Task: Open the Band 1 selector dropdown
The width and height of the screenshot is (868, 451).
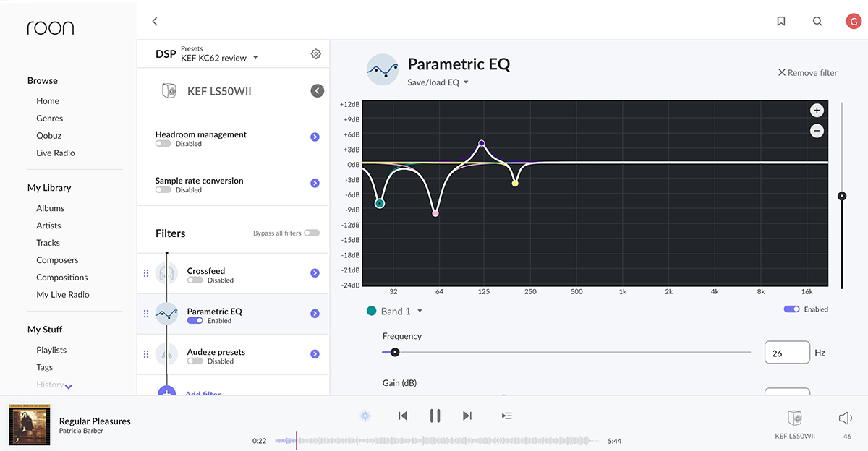Action: (x=395, y=312)
